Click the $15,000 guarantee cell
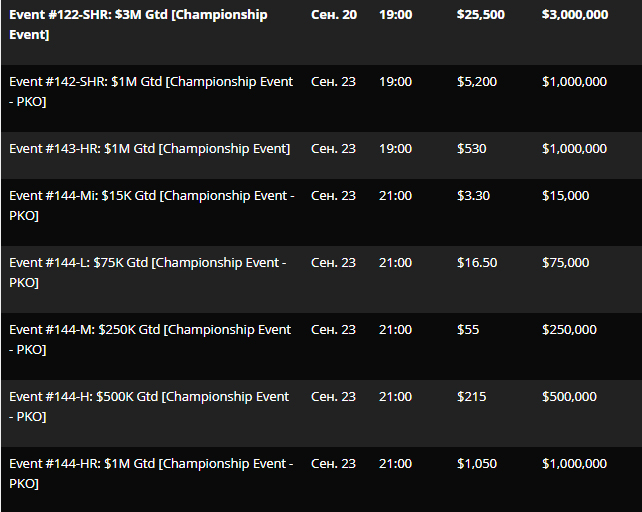This screenshot has width=642, height=512. pyautogui.click(x=565, y=195)
